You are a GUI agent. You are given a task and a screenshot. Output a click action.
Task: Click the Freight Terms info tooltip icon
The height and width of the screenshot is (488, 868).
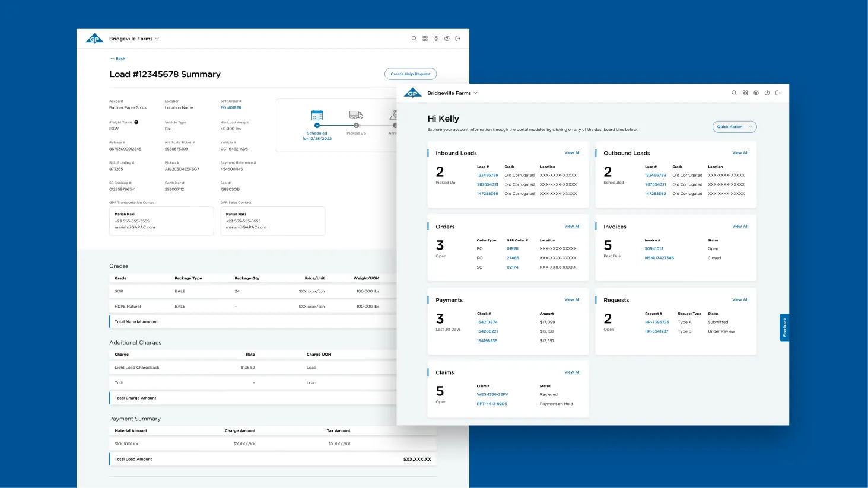136,122
